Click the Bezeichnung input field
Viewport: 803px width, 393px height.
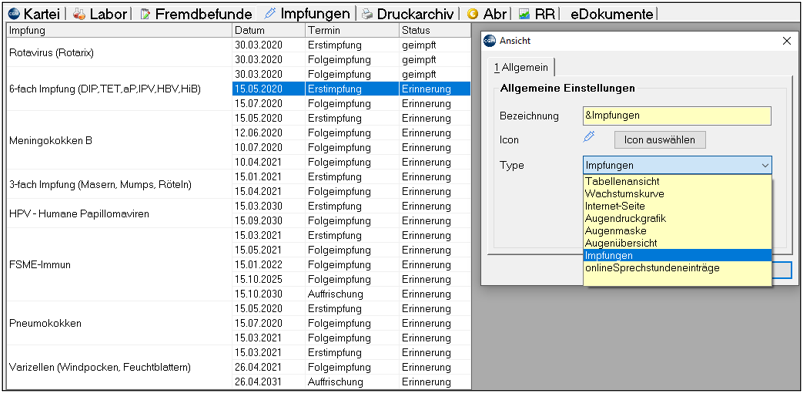point(677,115)
